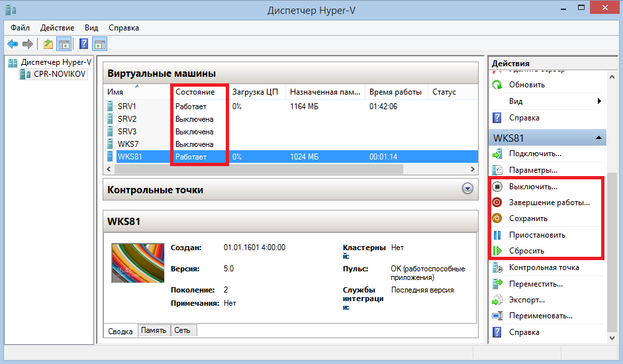Connect to WKS81 via Подключить
The width and height of the screenshot is (623, 364).
coord(534,154)
